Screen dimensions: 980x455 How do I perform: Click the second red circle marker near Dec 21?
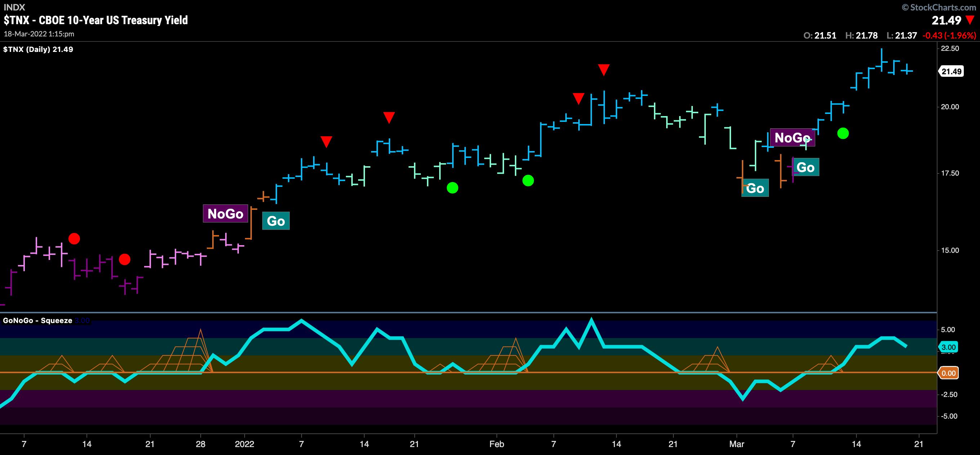tap(124, 259)
